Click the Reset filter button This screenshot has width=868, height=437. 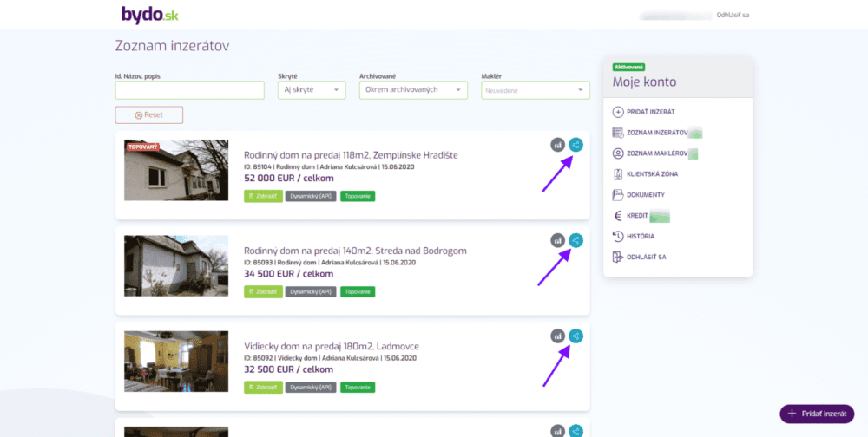point(149,115)
